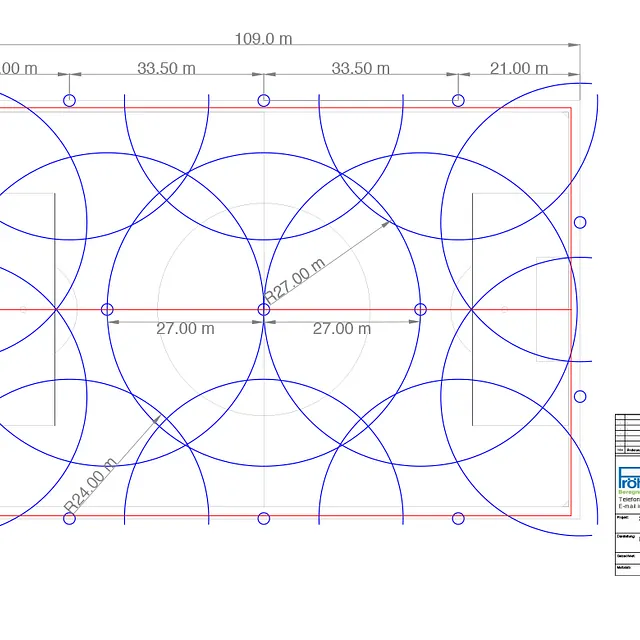Select the 21.00 m dimension text at top right
Image resolution: width=640 pixels, height=640 pixels.
click(518, 69)
